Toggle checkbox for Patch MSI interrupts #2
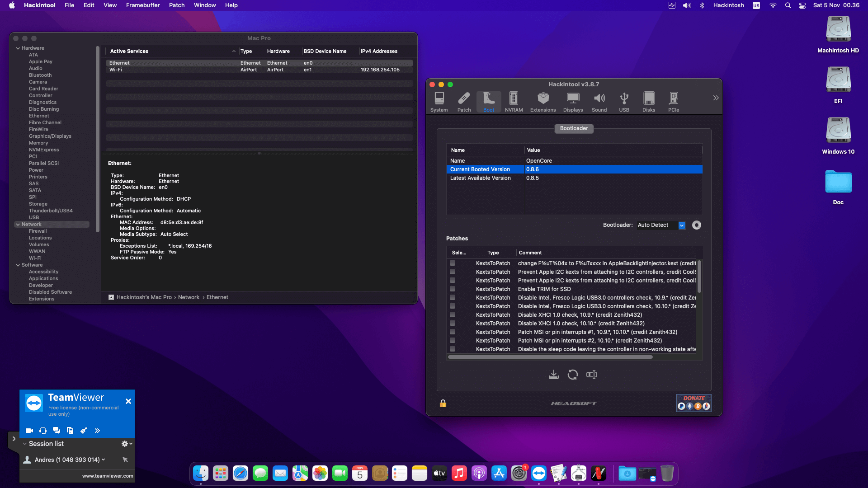The image size is (868, 488). click(x=453, y=340)
